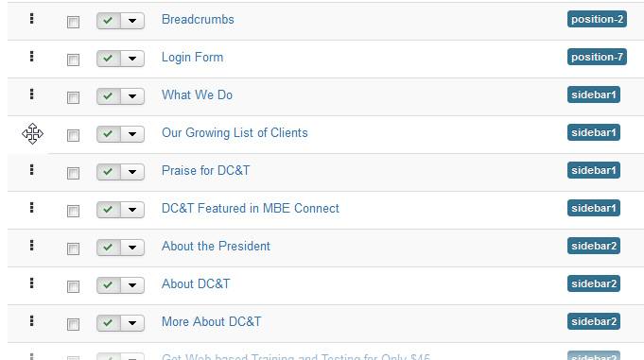This screenshot has height=360, width=644.
Task: Click the drag handle for More About DC&T
Action: click(31, 320)
